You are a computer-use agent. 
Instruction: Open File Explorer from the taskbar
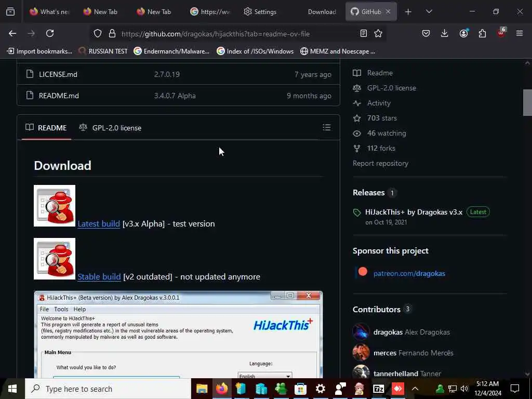click(x=202, y=389)
